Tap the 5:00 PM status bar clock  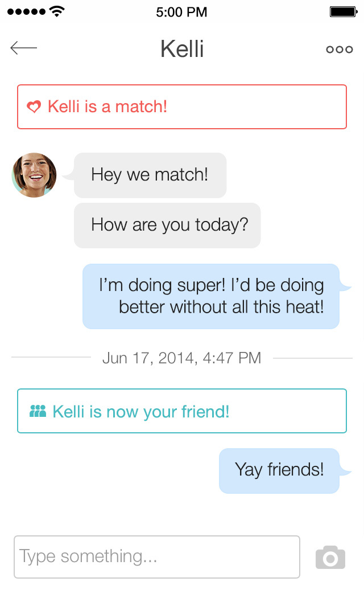point(182,11)
